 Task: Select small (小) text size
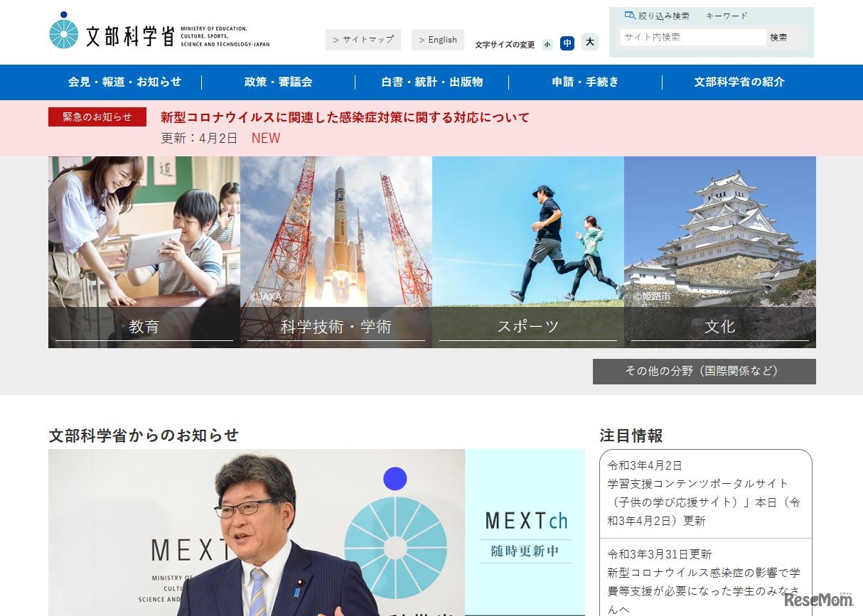coord(547,44)
